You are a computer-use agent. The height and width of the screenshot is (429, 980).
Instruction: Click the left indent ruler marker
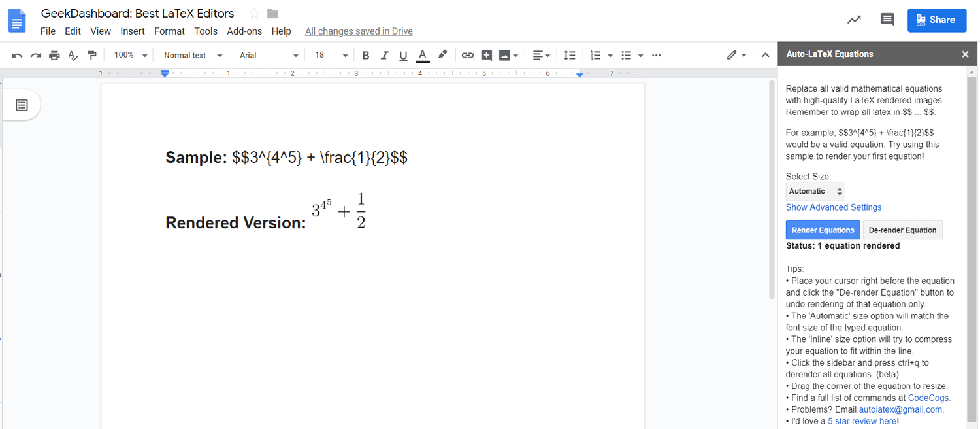pos(165,74)
